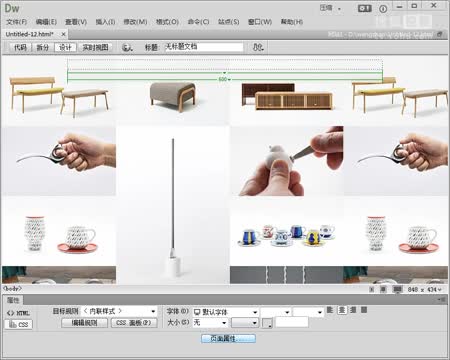The width and height of the screenshot is (450, 360).
Task: Click the align left text icon
Action: coord(330,310)
